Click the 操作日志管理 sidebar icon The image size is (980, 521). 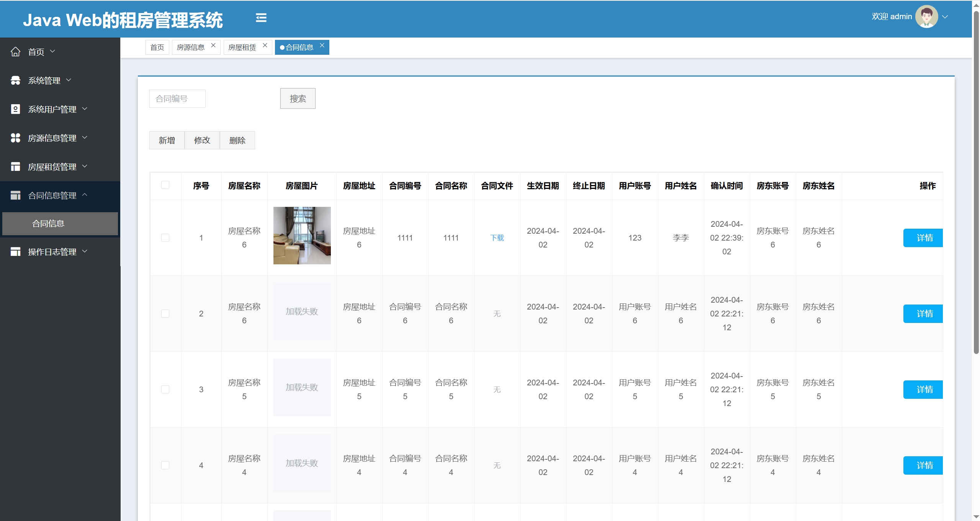pyautogui.click(x=15, y=252)
